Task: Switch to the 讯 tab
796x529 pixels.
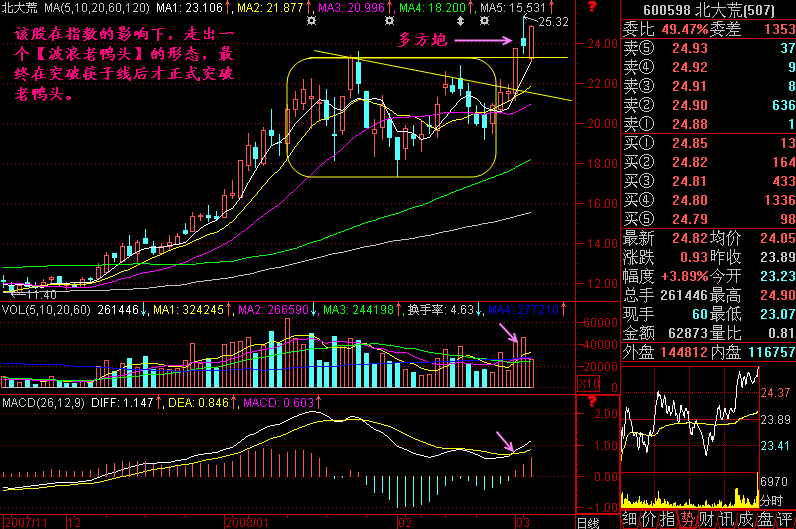Action: coord(730,519)
